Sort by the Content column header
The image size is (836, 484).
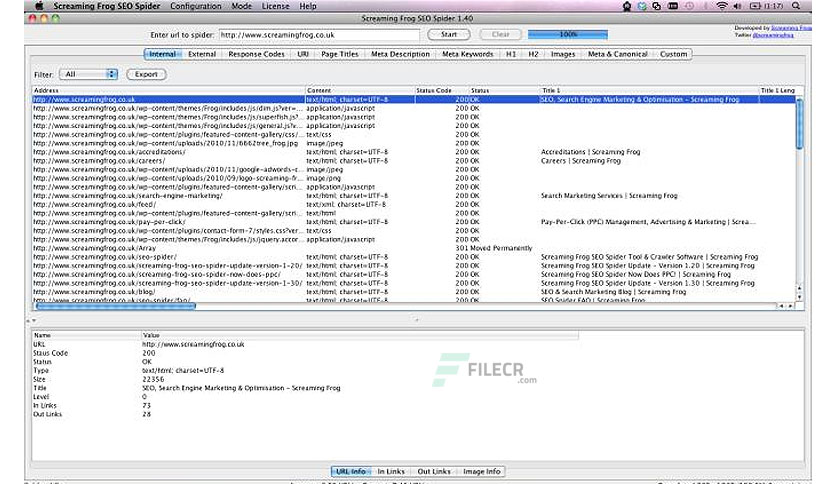(x=360, y=91)
